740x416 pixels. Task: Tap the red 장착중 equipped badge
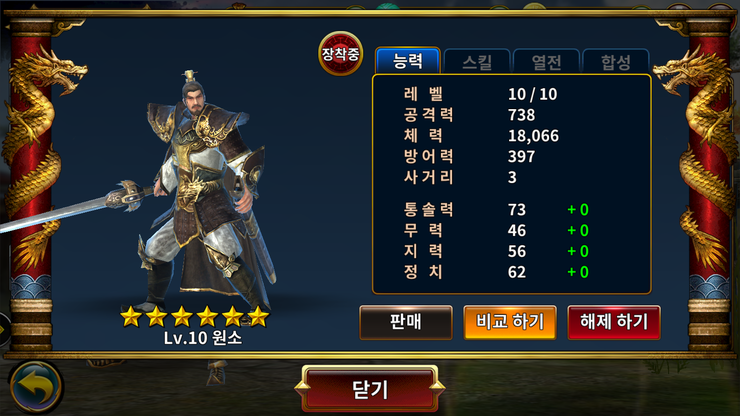(x=340, y=53)
